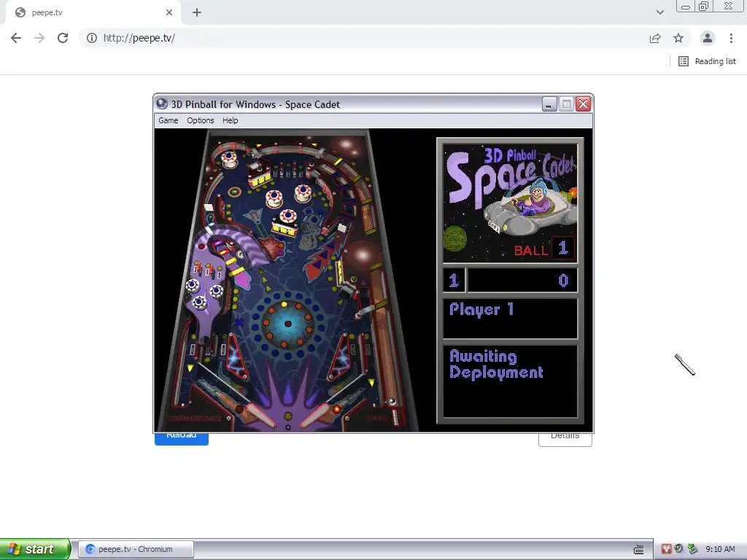Bookmark this page with the star

(678, 38)
